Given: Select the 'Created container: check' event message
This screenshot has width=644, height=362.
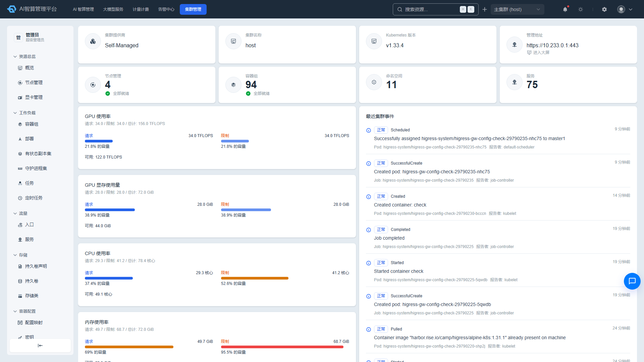Looking at the screenshot, I should tap(400, 205).
